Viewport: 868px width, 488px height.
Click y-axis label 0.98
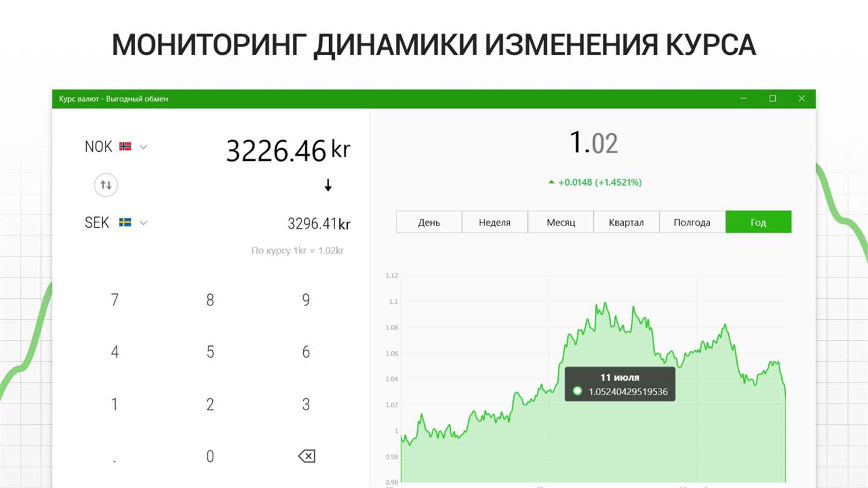coord(391,457)
